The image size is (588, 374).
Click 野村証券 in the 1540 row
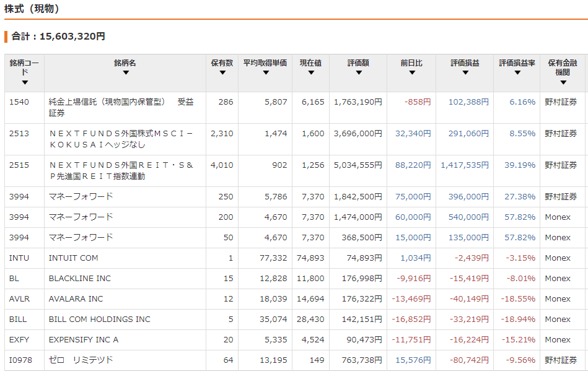point(561,102)
